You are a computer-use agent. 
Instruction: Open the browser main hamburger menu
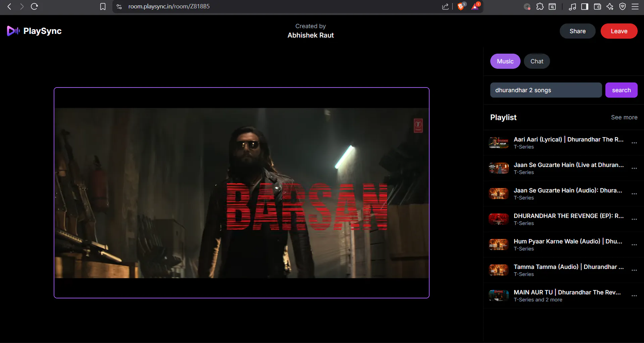(635, 6)
